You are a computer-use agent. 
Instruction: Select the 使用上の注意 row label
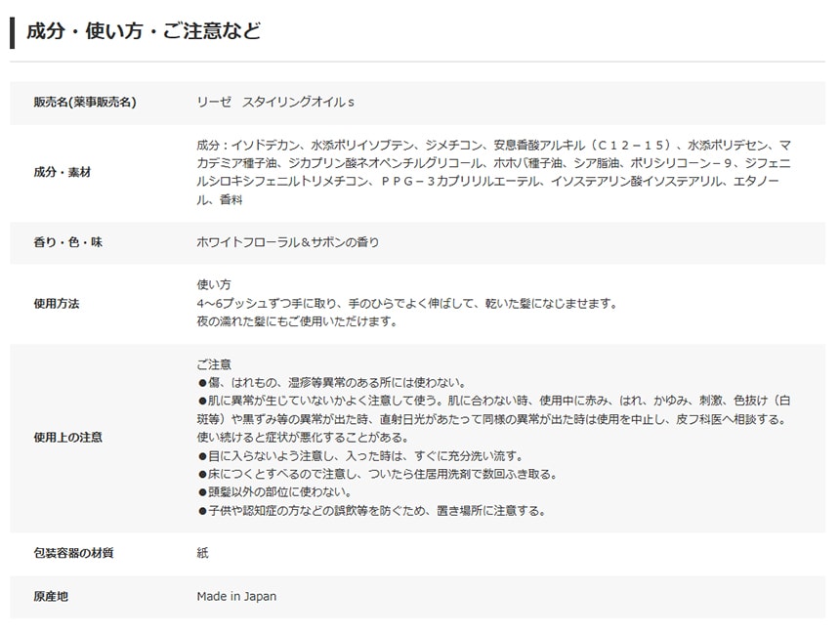68,438
